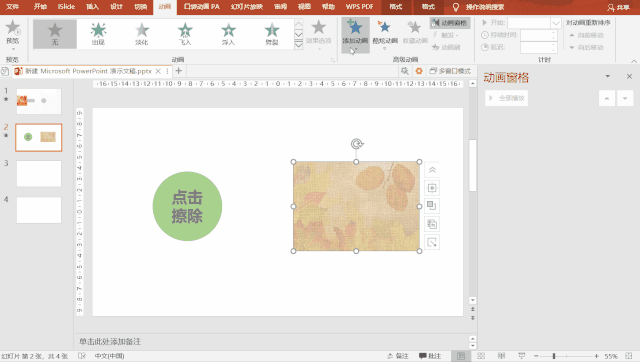
Task: Select the 'None' animation effect
Action: point(55,34)
